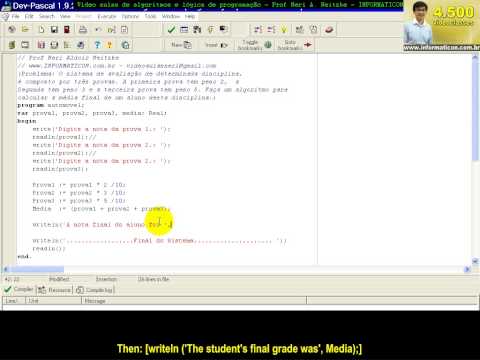The image size is (480, 360).
Task: Open the Tools menu
Action: 150,16
